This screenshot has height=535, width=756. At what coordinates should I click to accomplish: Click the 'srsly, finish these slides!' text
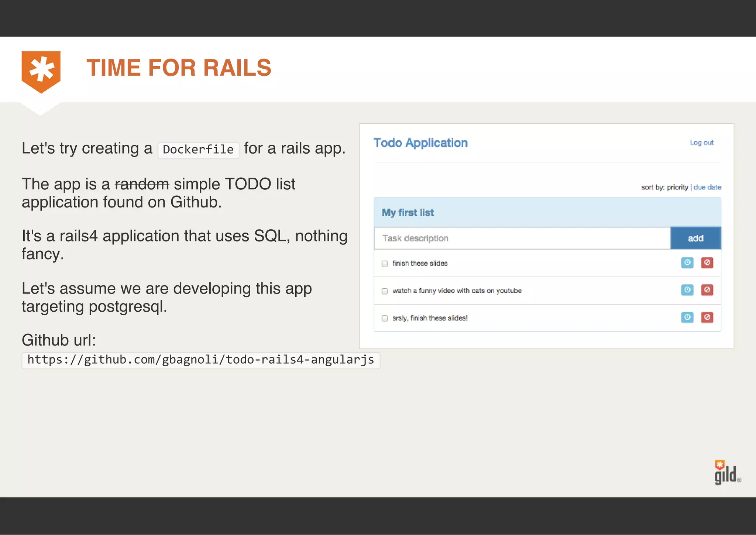click(x=430, y=318)
